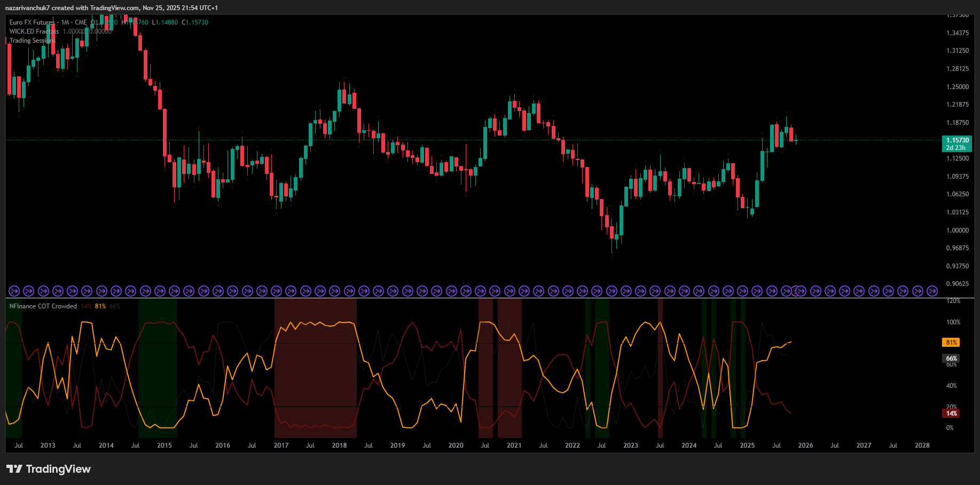
Task: Click the orange 81% badge on the right scale
Action: point(951,341)
